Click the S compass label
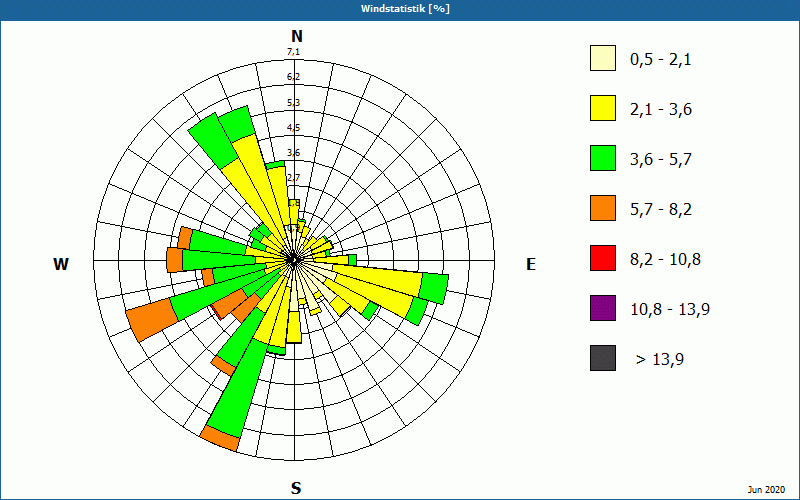 [x=296, y=488]
